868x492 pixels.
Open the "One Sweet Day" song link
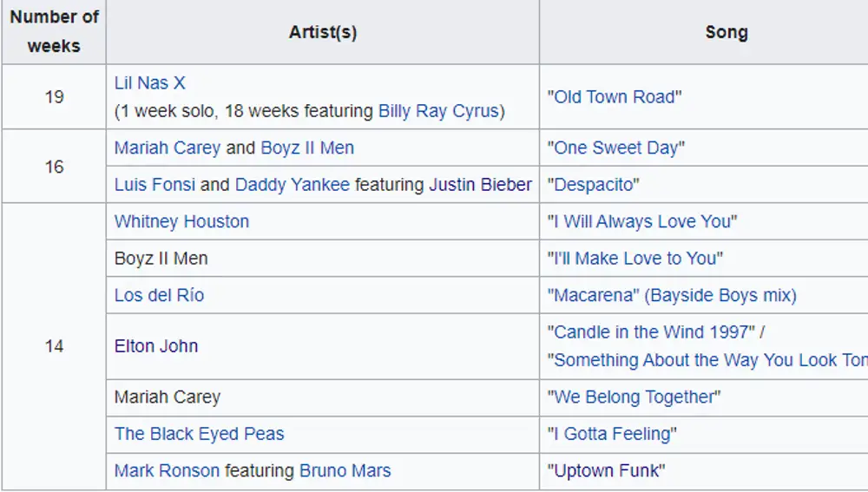(616, 148)
